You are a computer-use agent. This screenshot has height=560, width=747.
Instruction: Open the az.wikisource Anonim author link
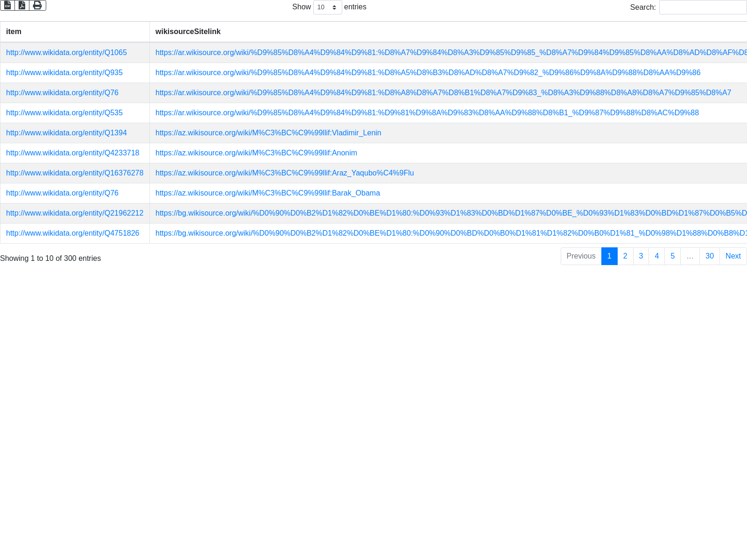[x=256, y=153]
